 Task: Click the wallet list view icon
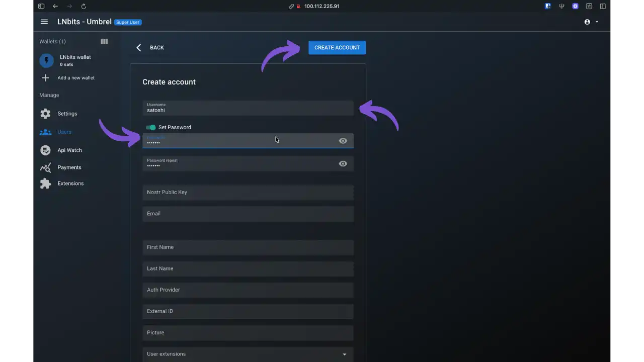tap(104, 42)
